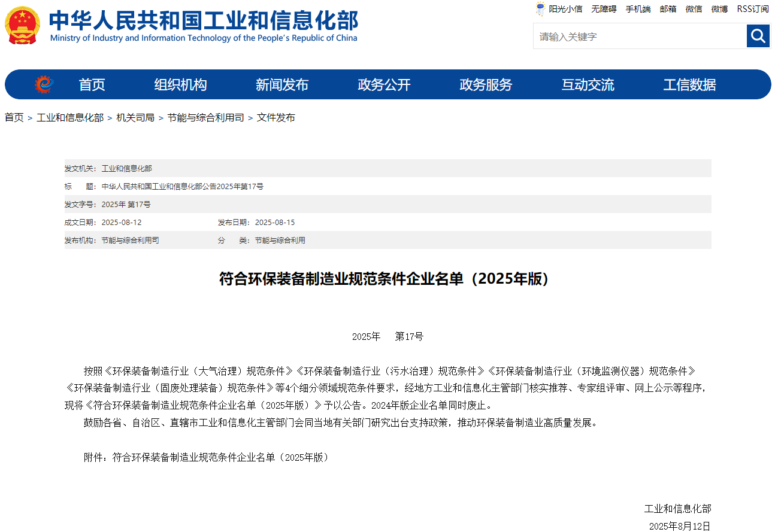Click the RSS订阅 link
Screen dimensions: 775x532
click(753, 9)
